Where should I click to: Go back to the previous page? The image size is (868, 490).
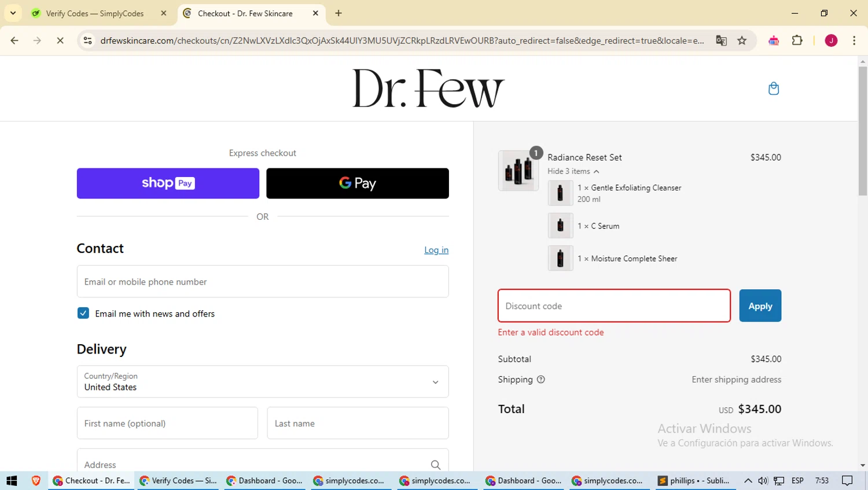[x=14, y=40]
